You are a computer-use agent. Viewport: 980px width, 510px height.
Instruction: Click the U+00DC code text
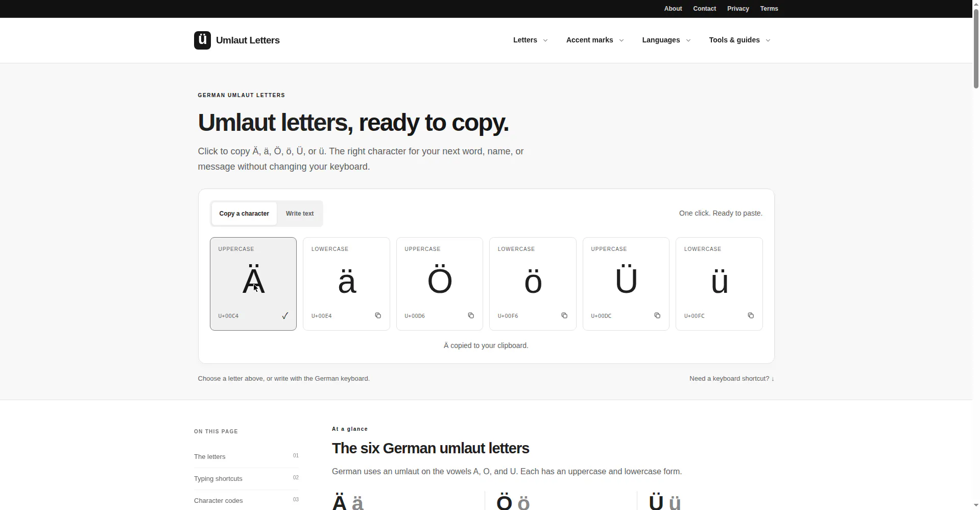pyautogui.click(x=601, y=316)
